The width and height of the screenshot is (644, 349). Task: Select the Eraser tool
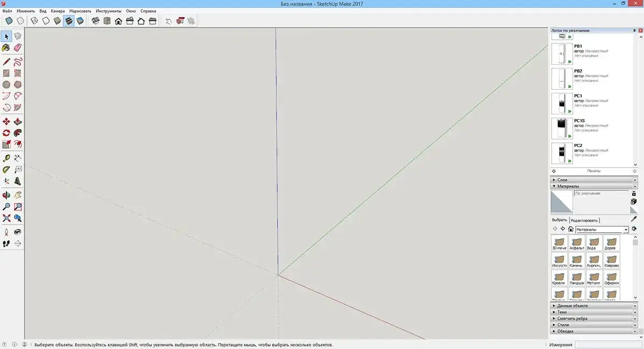click(18, 48)
